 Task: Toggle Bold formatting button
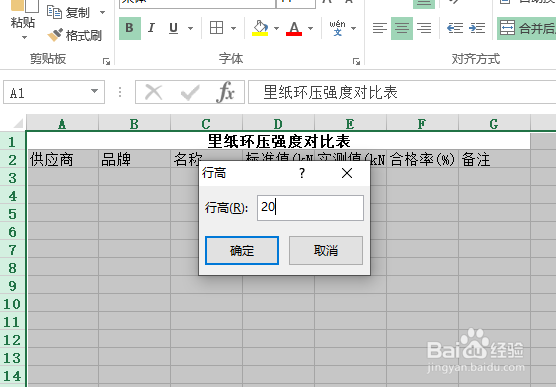tap(130, 28)
